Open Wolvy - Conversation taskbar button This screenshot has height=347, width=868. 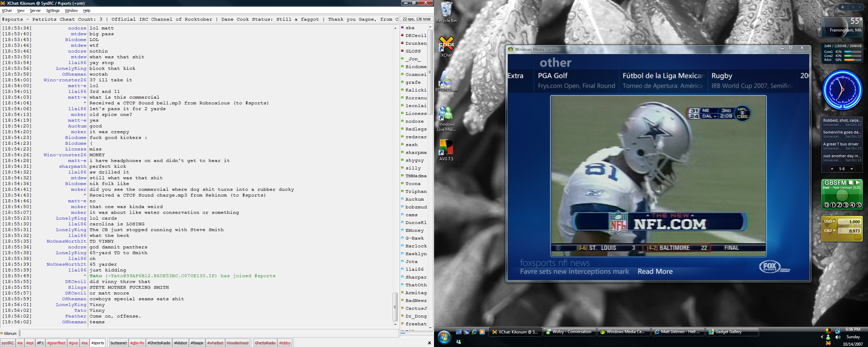570,332
